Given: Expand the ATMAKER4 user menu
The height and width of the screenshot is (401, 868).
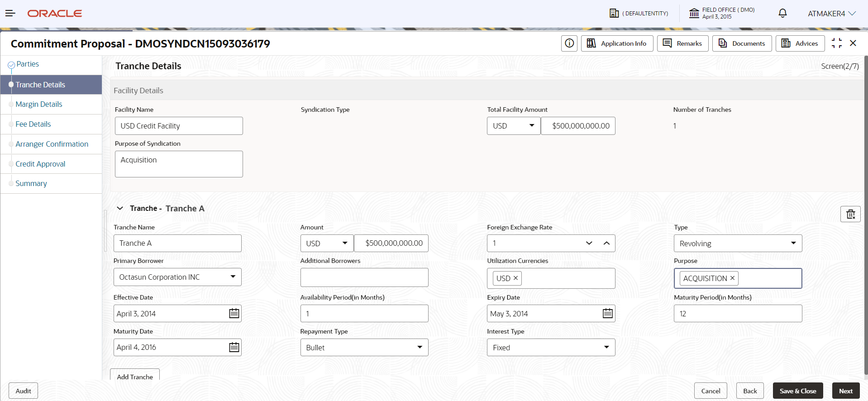Looking at the screenshot, I should point(832,14).
